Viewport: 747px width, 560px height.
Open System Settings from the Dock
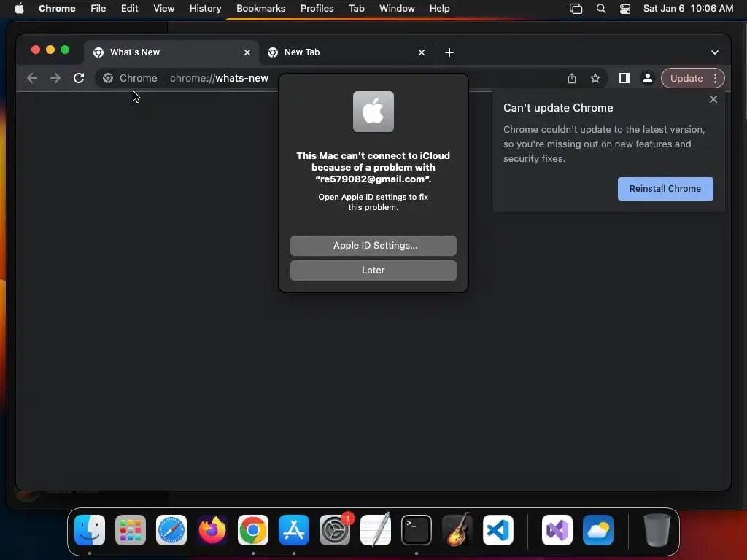tap(334, 530)
